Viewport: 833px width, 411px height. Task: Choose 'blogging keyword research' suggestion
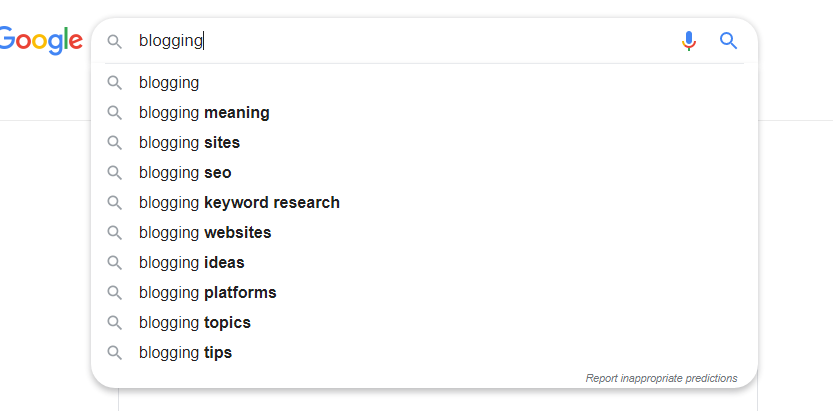click(x=239, y=203)
